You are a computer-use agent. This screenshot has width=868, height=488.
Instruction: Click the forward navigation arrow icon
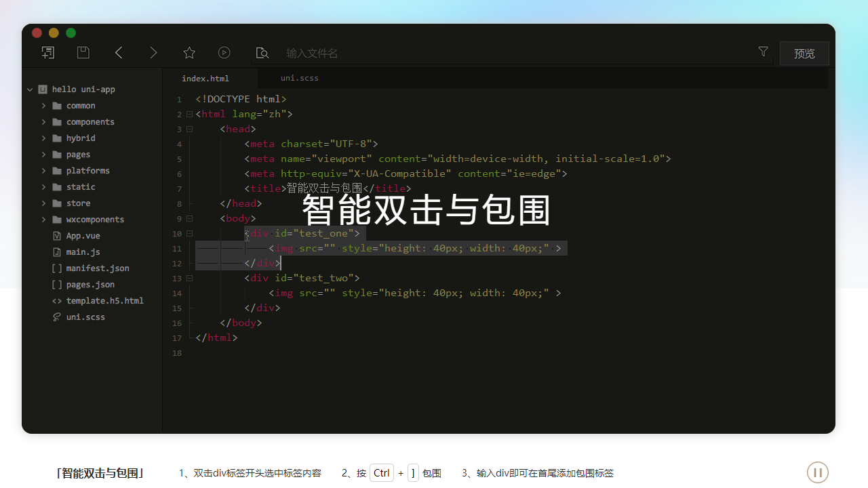click(x=154, y=52)
